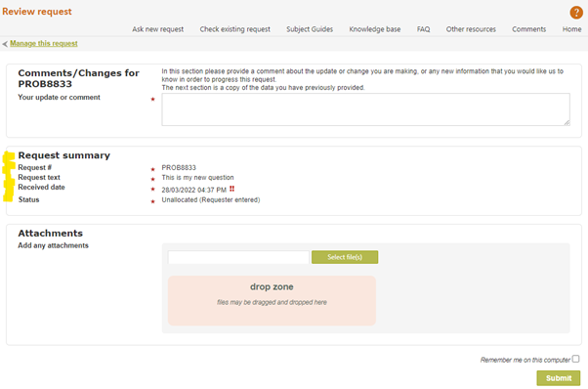Viewport: 588px width, 389px height.
Task: Click the textarea resize grip in the comment box
Action: point(567,122)
